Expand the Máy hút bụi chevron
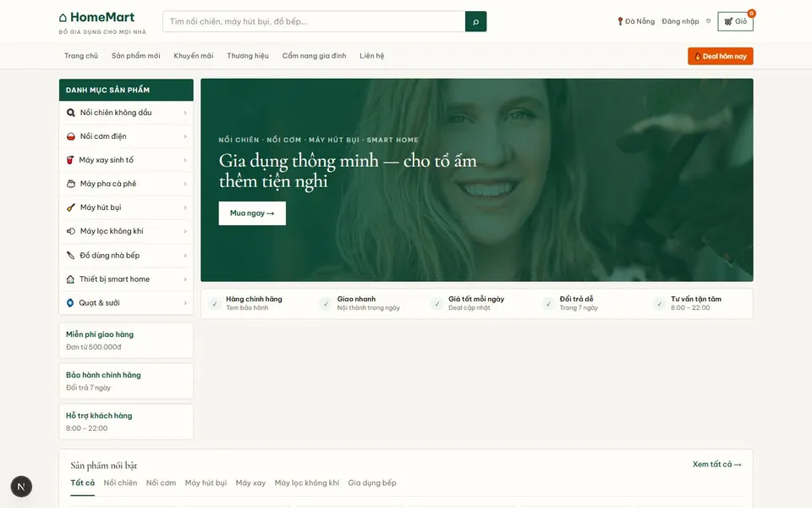The width and height of the screenshot is (812, 508). point(185,207)
